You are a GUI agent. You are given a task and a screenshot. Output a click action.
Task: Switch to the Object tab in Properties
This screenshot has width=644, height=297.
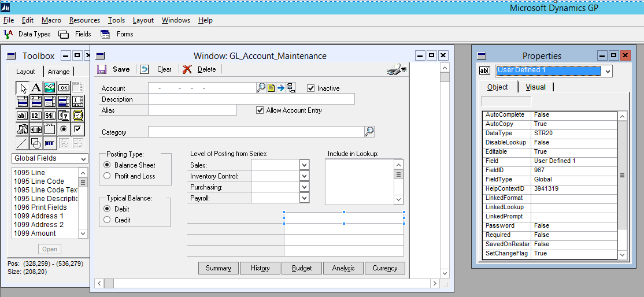(x=497, y=87)
